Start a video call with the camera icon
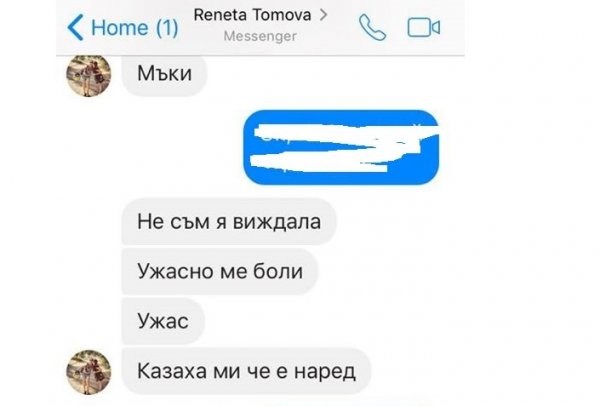Image resolution: width=600 pixels, height=406 pixels. pos(424,28)
